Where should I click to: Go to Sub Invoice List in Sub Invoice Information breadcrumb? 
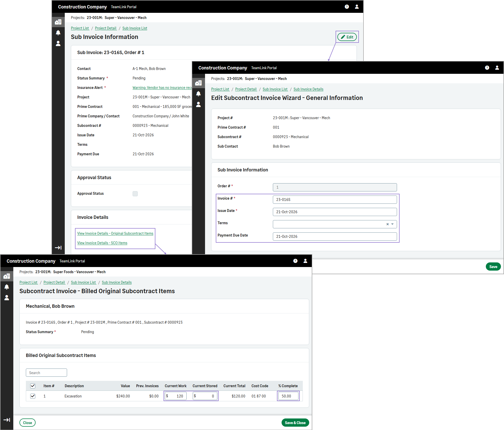(x=135, y=28)
